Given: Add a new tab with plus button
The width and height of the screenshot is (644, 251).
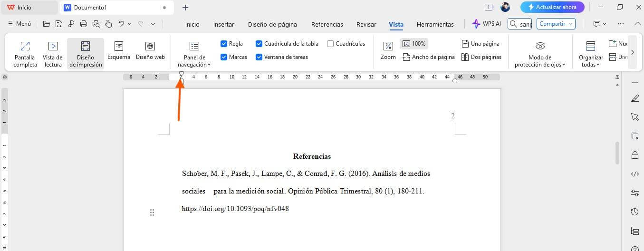Looking at the screenshot, I should [185, 7].
